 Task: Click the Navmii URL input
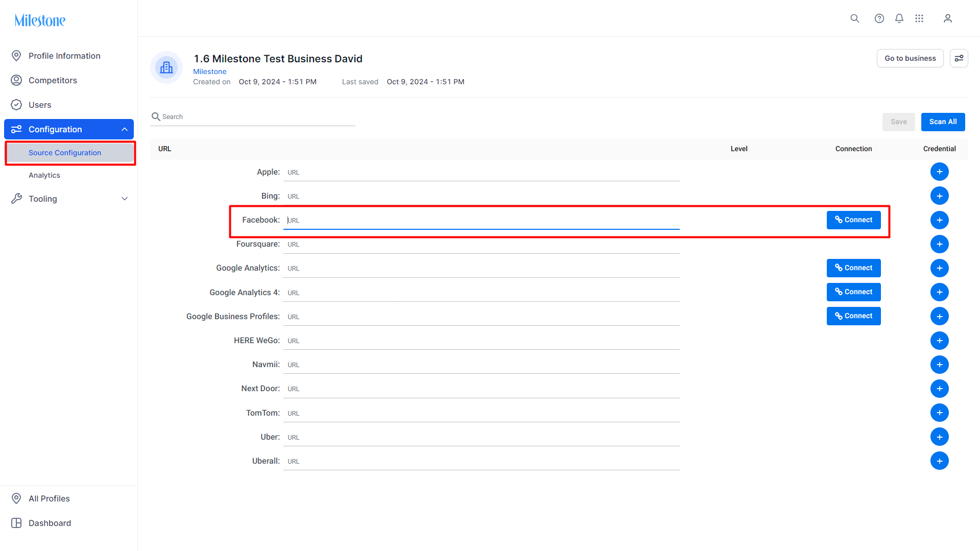click(x=482, y=365)
